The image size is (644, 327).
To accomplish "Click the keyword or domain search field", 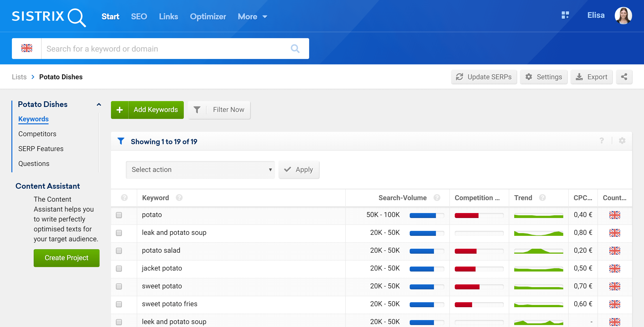I will [x=165, y=49].
